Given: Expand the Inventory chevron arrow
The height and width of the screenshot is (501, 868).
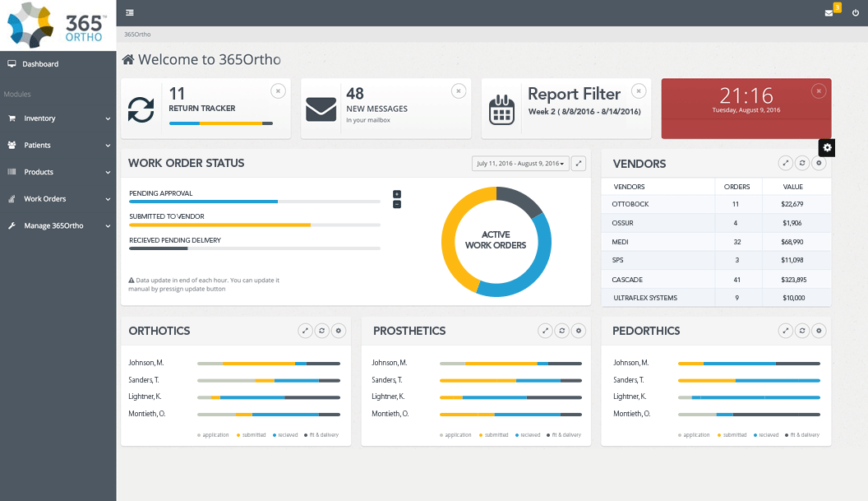Looking at the screenshot, I should pos(108,118).
